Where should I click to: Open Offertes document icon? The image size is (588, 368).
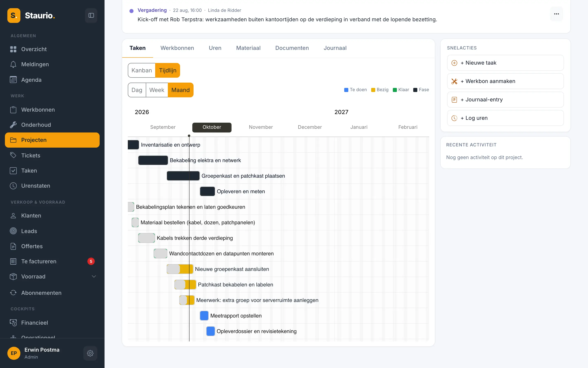pyautogui.click(x=13, y=246)
